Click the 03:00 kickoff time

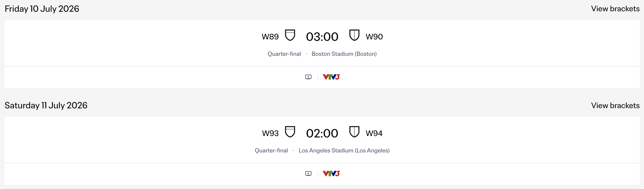tap(322, 37)
